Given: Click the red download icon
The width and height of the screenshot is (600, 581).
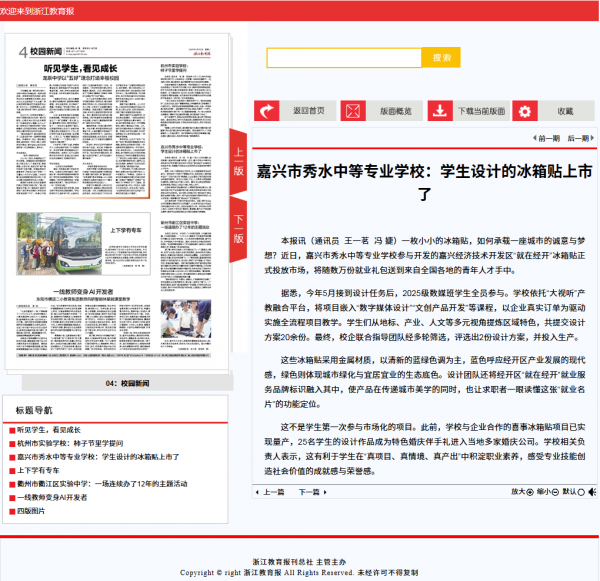Looking at the screenshot, I should (x=440, y=111).
